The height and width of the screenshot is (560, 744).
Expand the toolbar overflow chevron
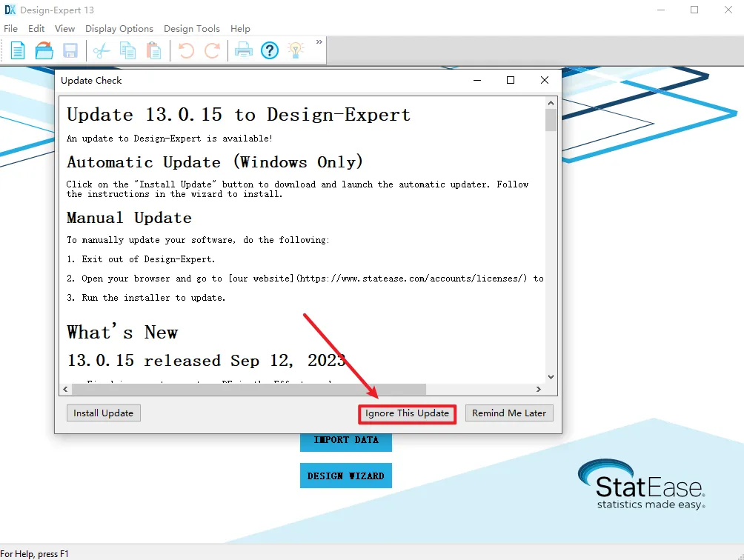point(319,42)
